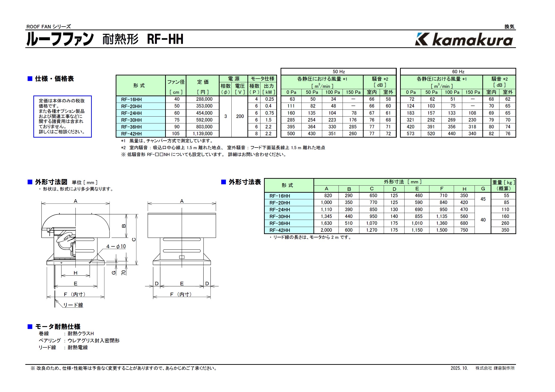Click blue square beside 仕様・価格表 heading

point(30,78)
